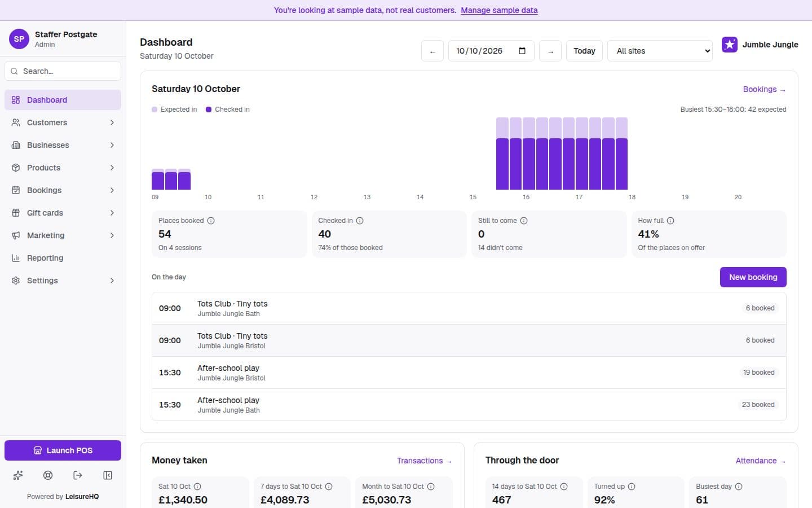The image size is (812, 508).
Task: Click the info icon beside Turned up
Action: [632, 487]
